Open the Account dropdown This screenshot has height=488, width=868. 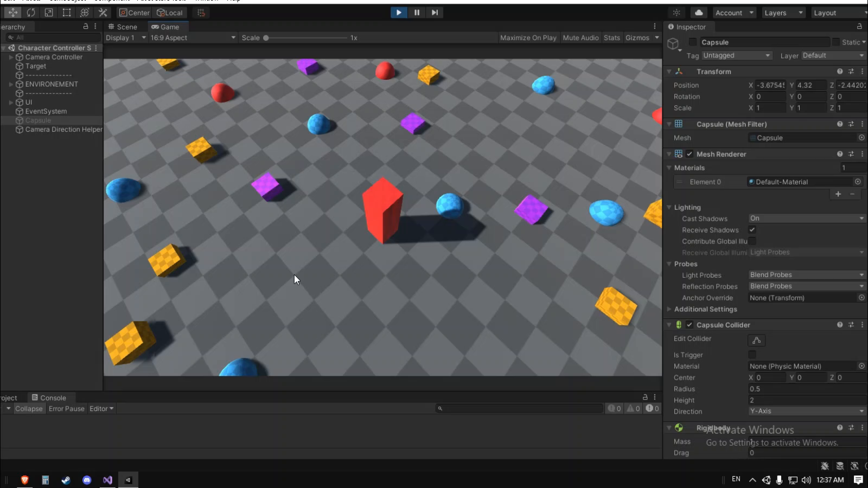pos(733,12)
